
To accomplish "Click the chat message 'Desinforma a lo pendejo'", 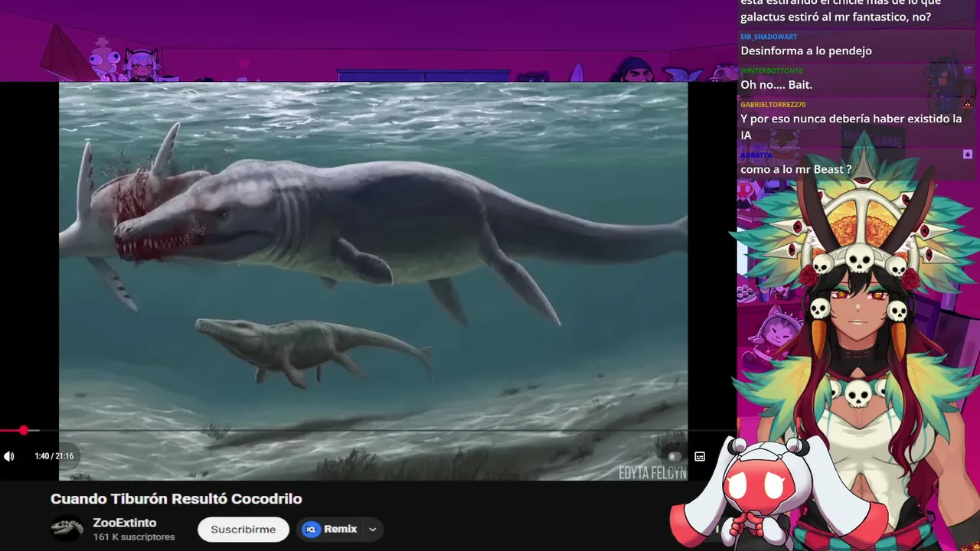I will (806, 51).
